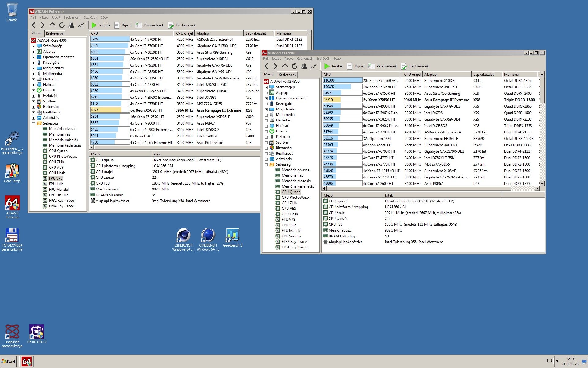Click Start button on taskbar

[x=9, y=362]
